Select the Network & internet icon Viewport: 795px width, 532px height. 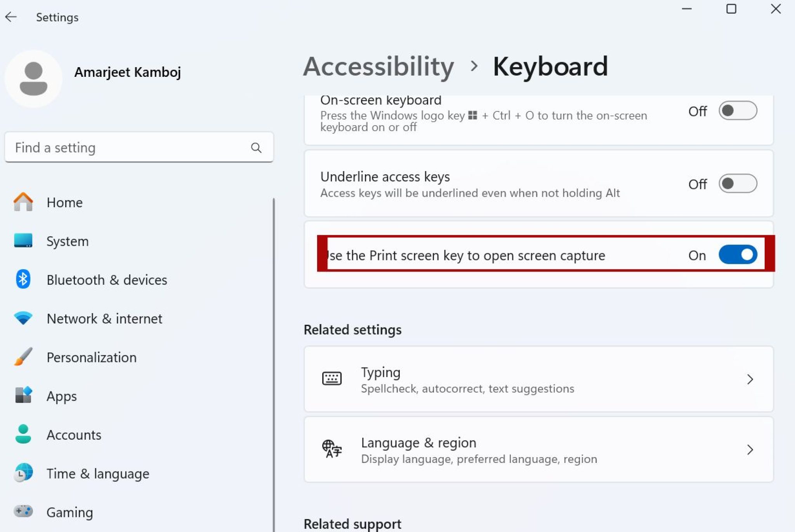(23, 318)
